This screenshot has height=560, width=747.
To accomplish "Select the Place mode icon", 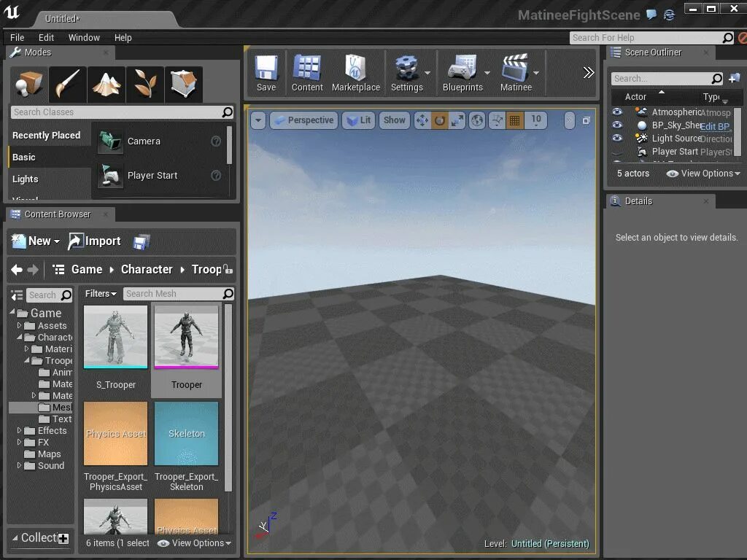I will pyautogui.click(x=28, y=85).
